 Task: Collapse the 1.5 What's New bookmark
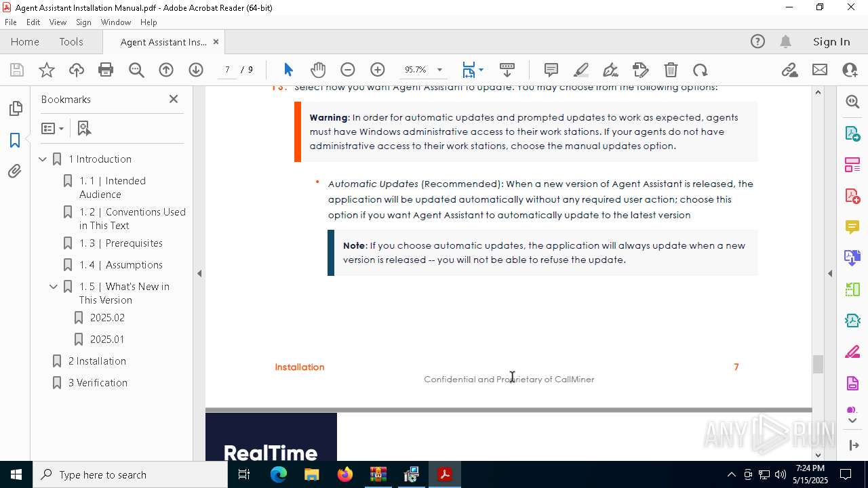pos(54,287)
